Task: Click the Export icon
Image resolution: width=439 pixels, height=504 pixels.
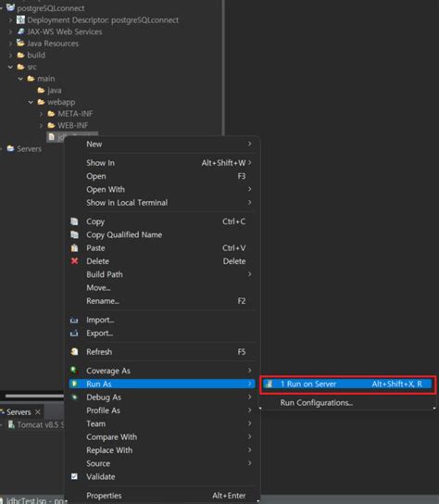Action: tap(74, 334)
